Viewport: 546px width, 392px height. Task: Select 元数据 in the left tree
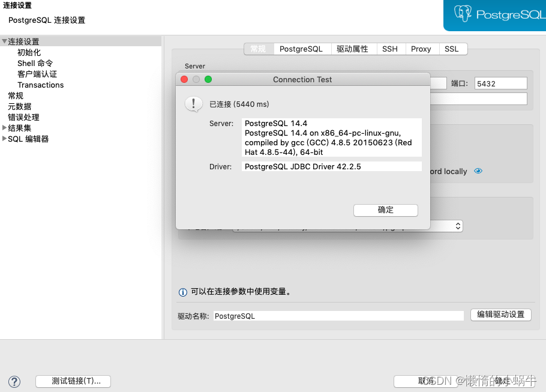click(x=19, y=106)
